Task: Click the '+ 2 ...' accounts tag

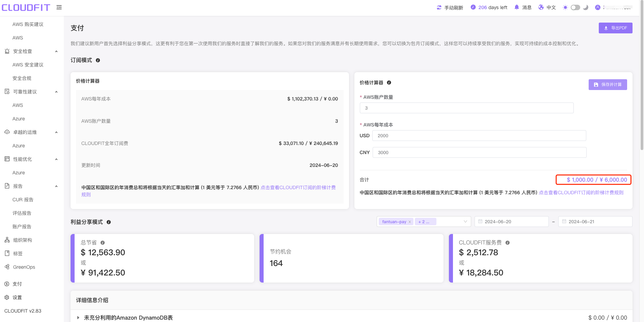Action: tap(425, 222)
